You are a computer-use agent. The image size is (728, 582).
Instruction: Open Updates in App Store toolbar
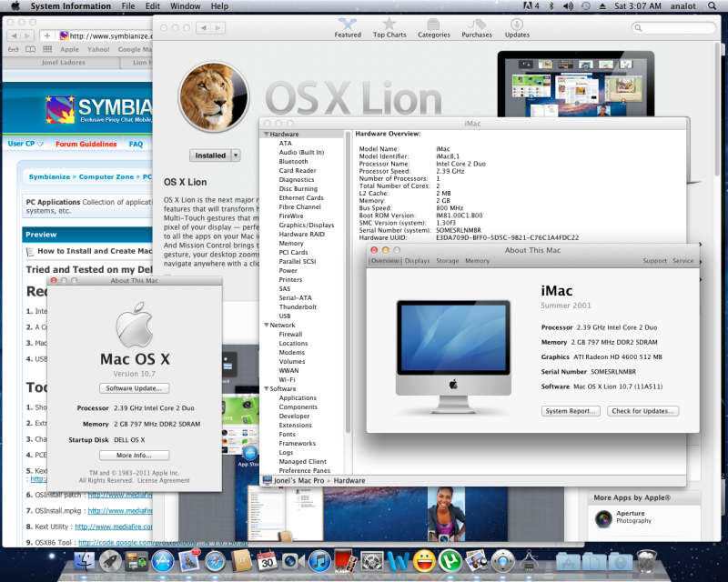(517, 28)
